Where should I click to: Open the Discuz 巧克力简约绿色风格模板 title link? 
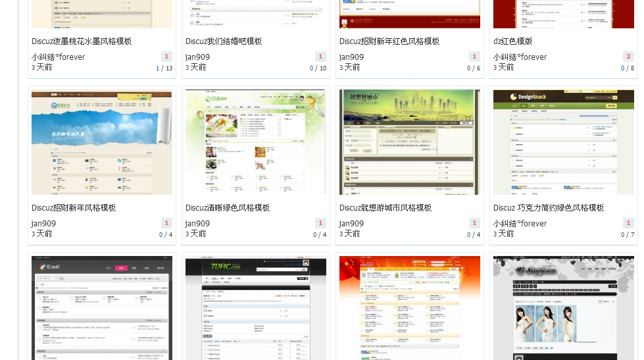click(x=549, y=207)
